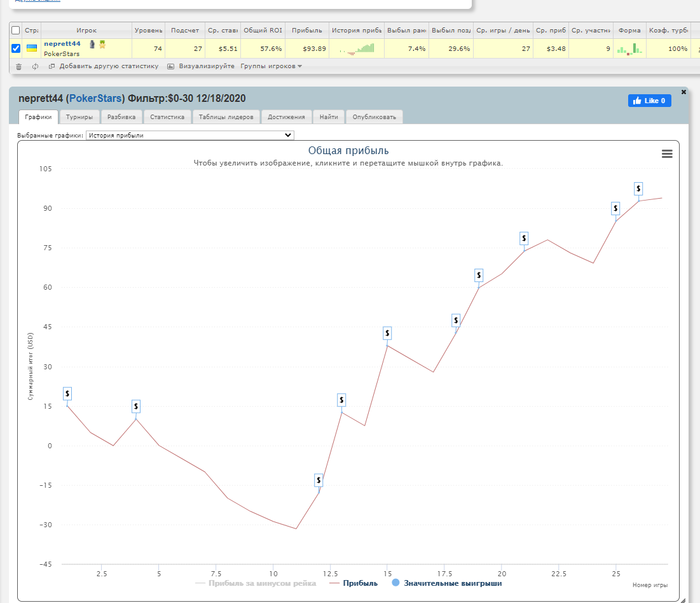The image size is (700, 603).
Task: Sort by the Прибыль column header
Action: (307, 30)
